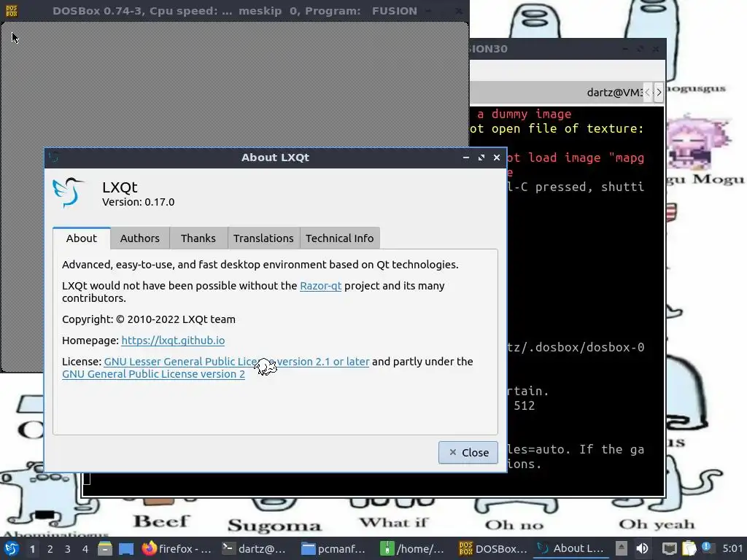Click the DOSBox FUSION window title bar

tap(234, 10)
